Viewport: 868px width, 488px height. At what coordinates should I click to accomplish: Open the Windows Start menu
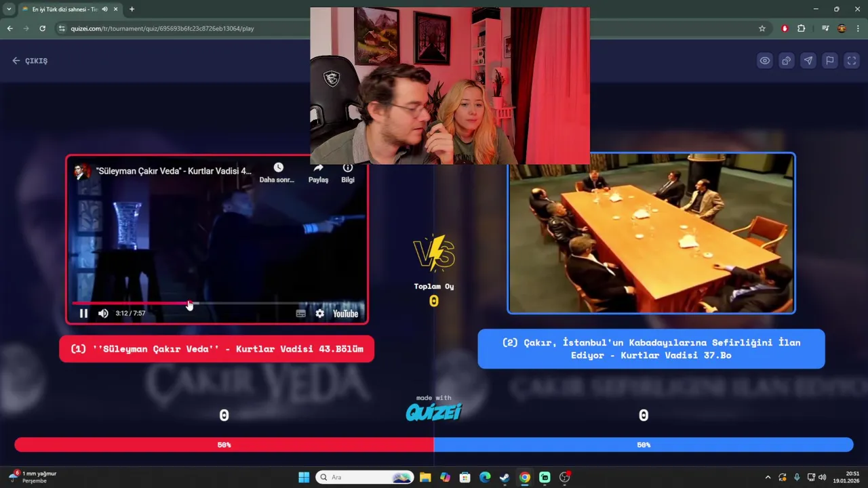(x=304, y=477)
